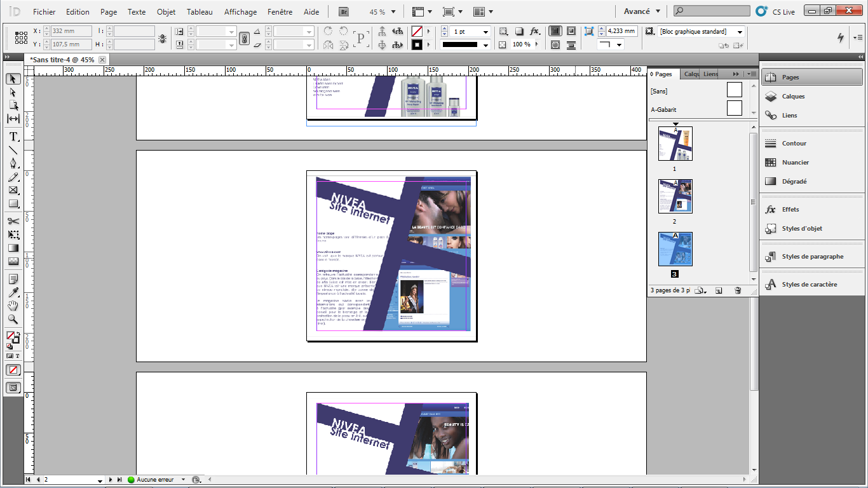The image size is (868, 488).
Task: Click the search field in application bar
Action: point(712,11)
